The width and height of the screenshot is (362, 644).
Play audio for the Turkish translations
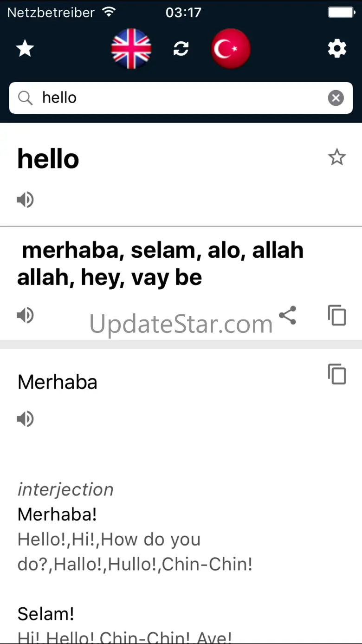pyautogui.click(x=26, y=315)
